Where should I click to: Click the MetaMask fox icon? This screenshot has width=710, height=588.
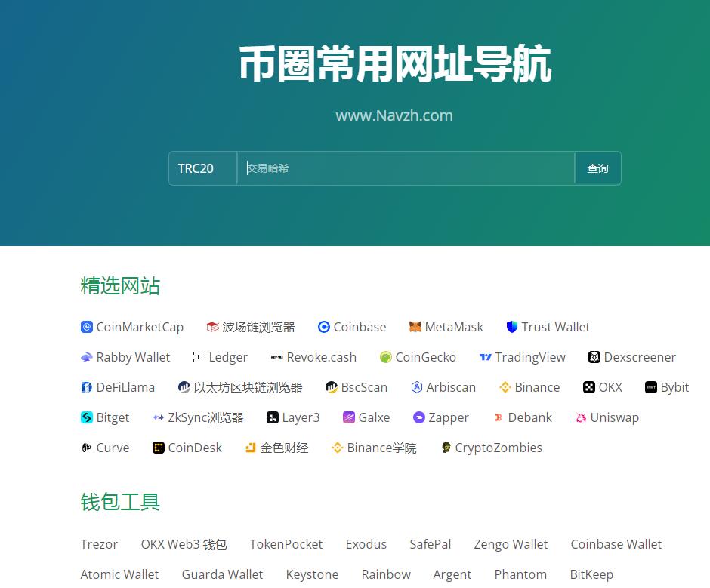click(x=415, y=327)
